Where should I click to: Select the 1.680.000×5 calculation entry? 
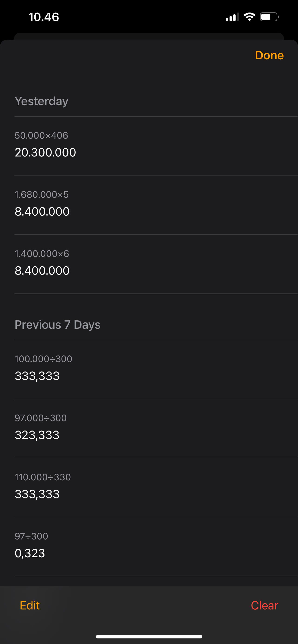pos(156,205)
